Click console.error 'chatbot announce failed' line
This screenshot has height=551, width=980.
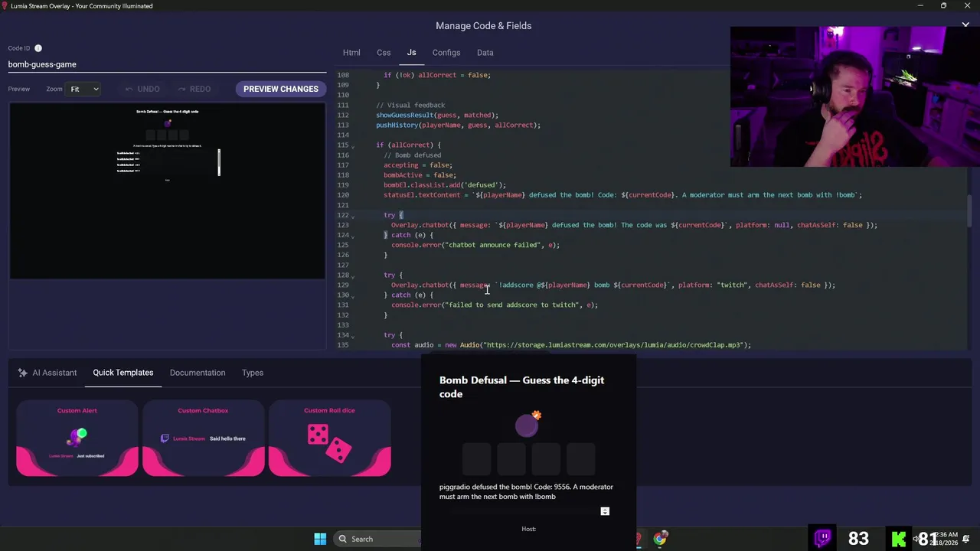click(x=475, y=246)
